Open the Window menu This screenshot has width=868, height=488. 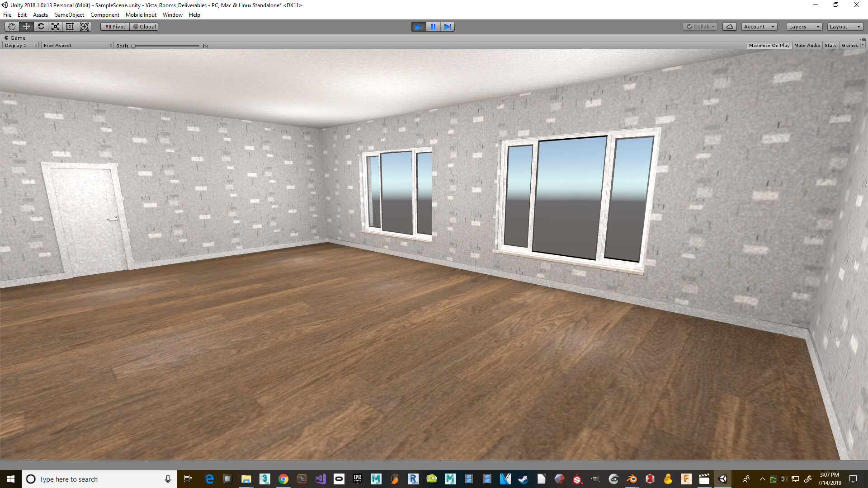[x=172, y=15]
